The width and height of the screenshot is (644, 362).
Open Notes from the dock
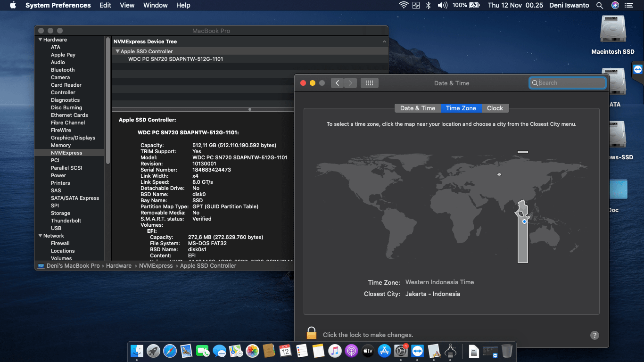(318, 351)
